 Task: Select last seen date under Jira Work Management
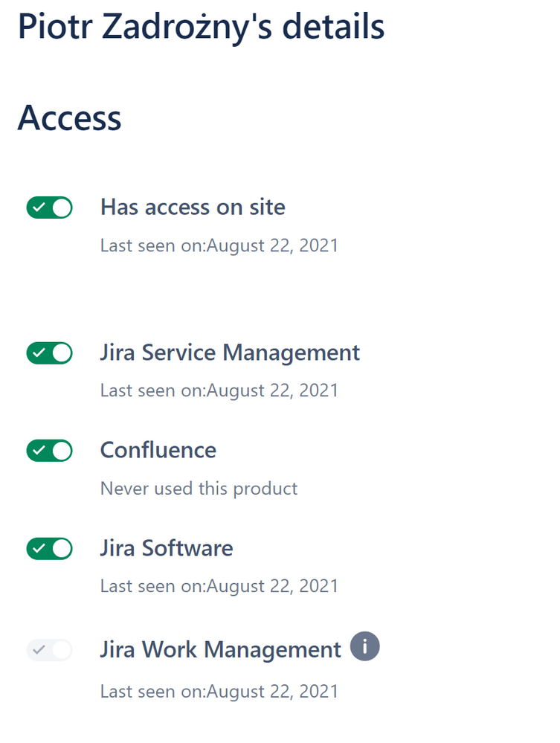click(219, 692)
